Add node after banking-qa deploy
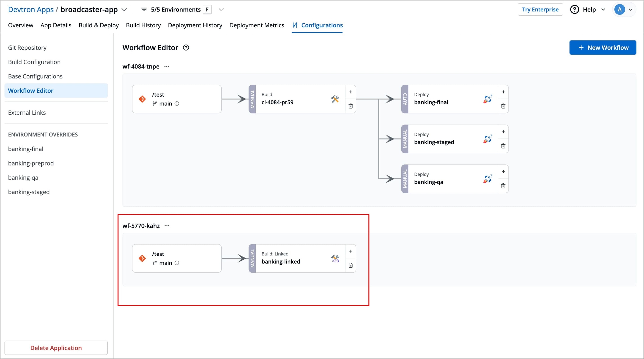Viewport: 644px width, 359px height. [503, 172]
